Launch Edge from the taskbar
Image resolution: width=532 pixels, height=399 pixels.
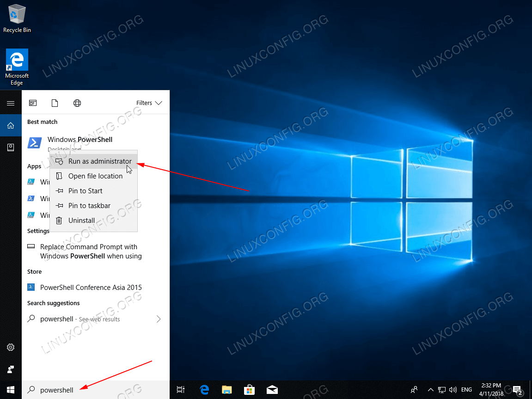204,390
